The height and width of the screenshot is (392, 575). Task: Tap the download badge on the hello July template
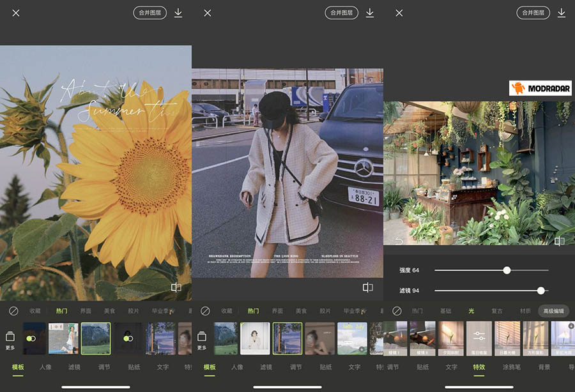pos(362,349)
